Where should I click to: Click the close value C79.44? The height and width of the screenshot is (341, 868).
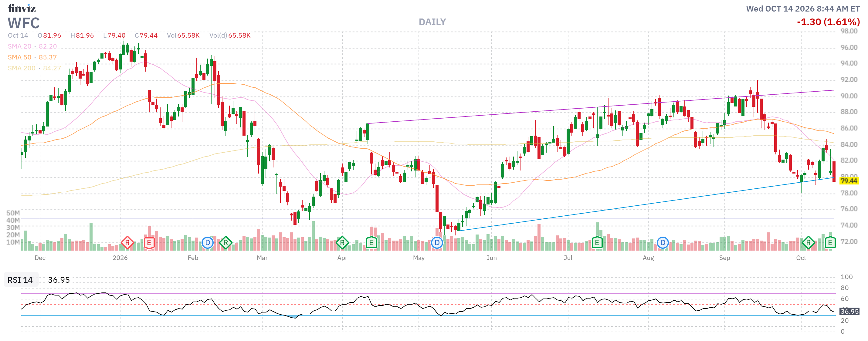click(x=146, y=36)
